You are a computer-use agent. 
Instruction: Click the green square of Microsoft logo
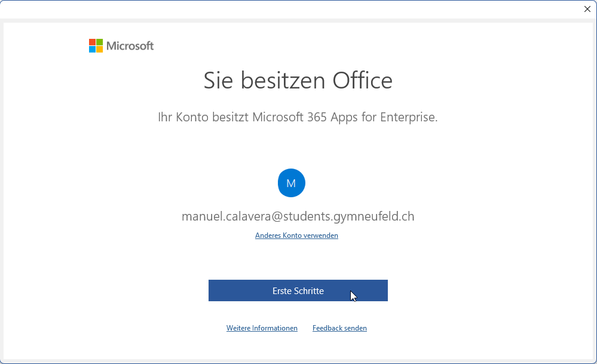tap(99, 42)
